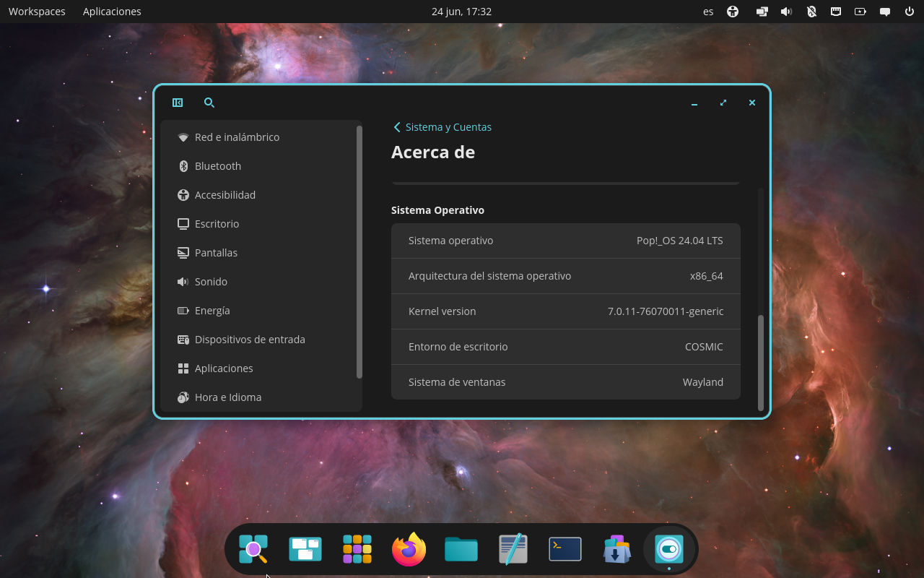Minimize the settings window
The image size is (924, 578).
click(694, 103)
